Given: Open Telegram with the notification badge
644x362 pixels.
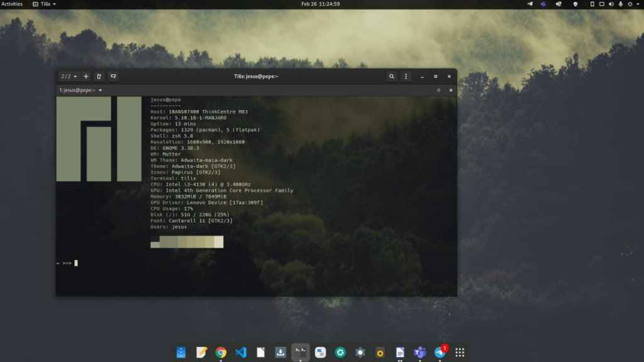Looking at the screenshot, I should click(x=440, y=353).
